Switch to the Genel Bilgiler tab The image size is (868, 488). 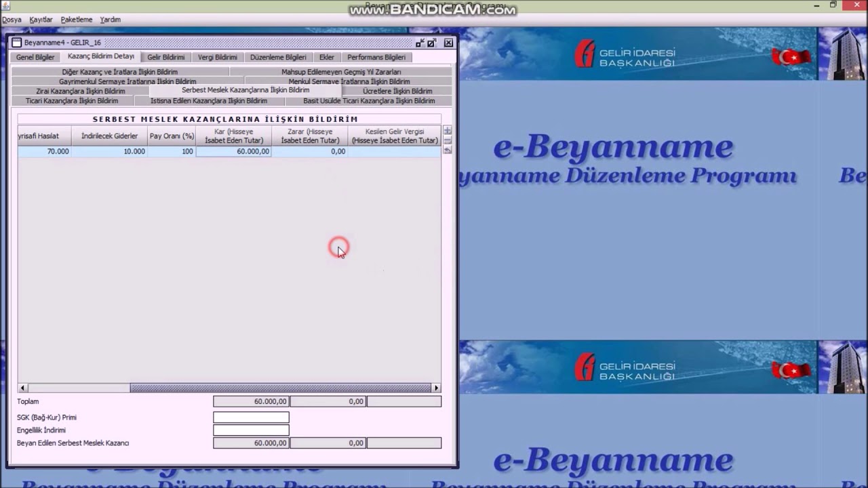35,58
